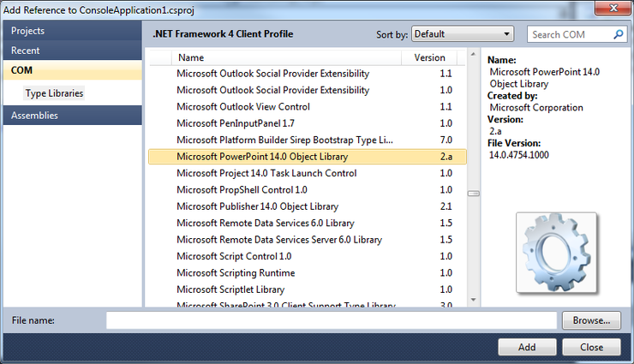Click .NET Framework 4 Client Profile heading

tap(223, 34)
